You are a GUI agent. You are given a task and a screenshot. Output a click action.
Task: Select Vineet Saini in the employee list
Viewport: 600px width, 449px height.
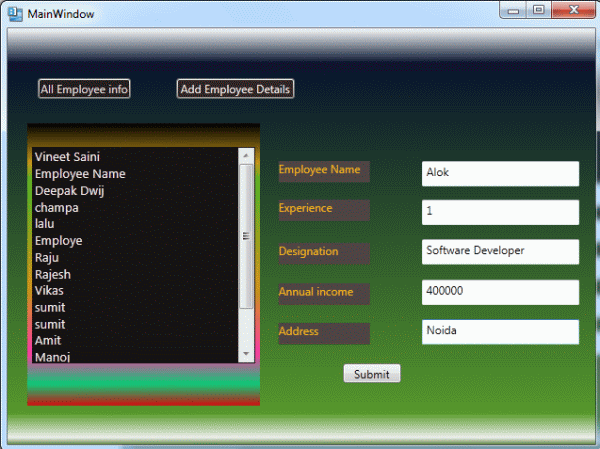(135, 157)
